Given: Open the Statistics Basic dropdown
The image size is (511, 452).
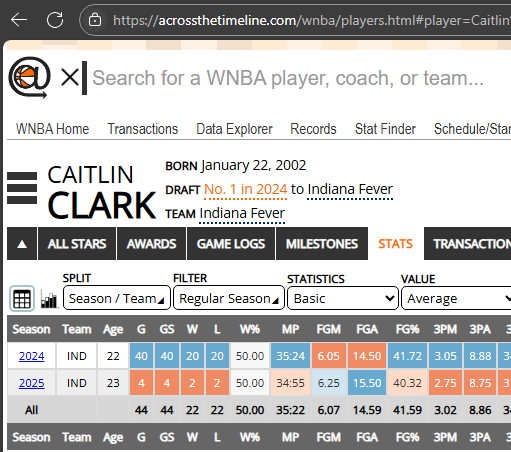Looking at the screenshot, I should [x=343, y=298].
